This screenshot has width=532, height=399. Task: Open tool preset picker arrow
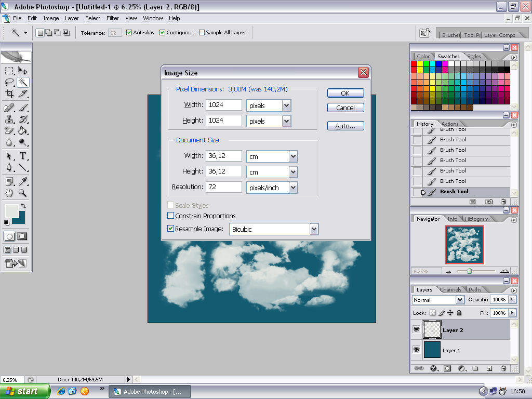click(x=26, y=33)
